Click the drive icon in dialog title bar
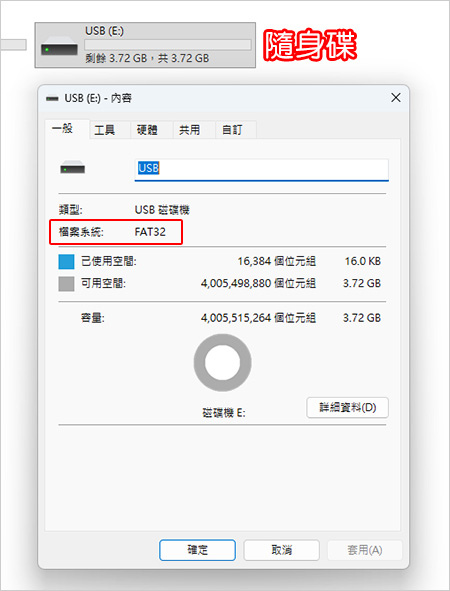Viewport: 450px width, 591px height. click(52, 98)
